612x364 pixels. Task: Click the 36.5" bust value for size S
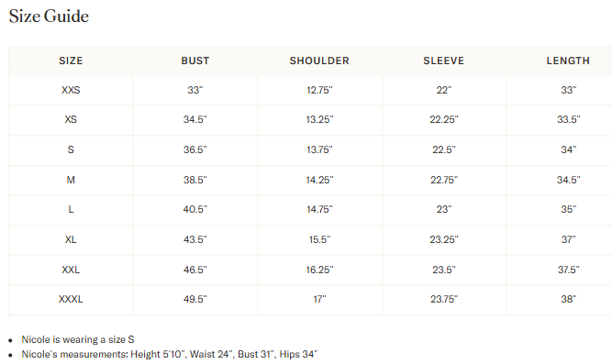(195, 149)
